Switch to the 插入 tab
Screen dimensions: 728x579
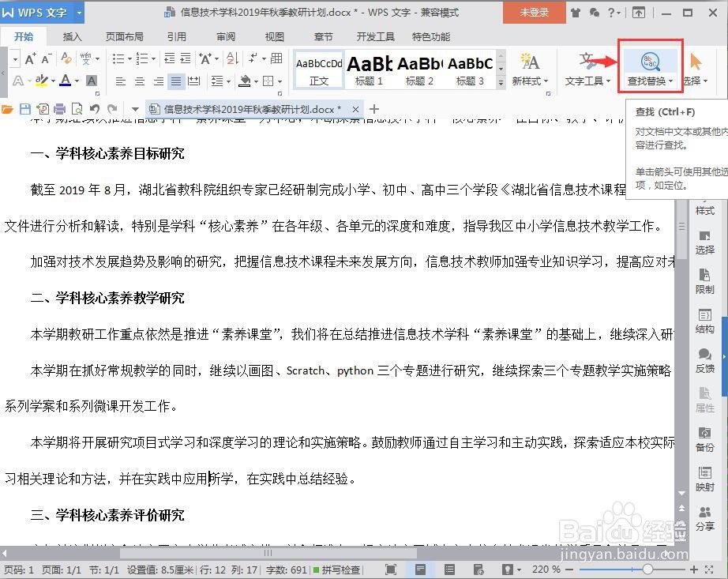[72, 36]
